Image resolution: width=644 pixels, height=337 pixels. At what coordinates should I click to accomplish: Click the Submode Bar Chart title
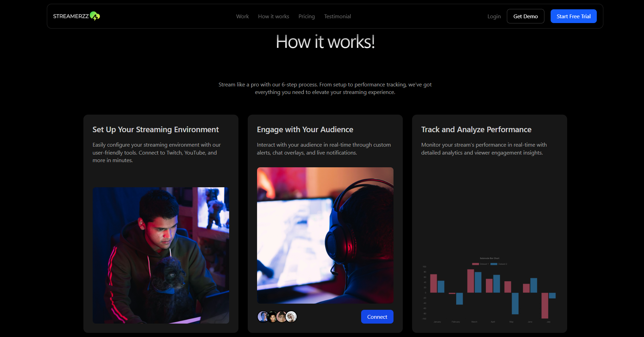coord(490,258)
